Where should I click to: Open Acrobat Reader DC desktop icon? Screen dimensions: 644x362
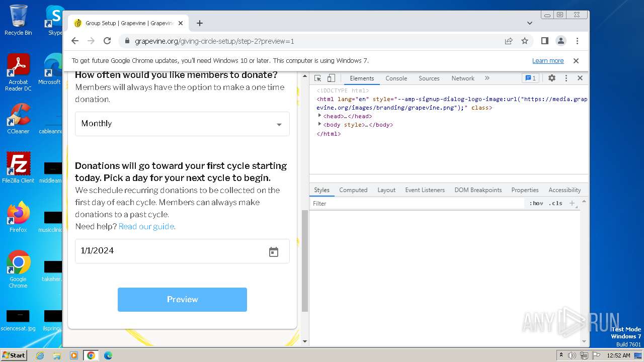coord(19,72)
